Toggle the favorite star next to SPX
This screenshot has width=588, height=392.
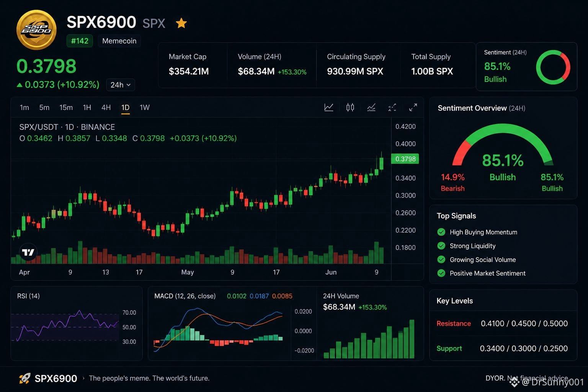(181, 23)
